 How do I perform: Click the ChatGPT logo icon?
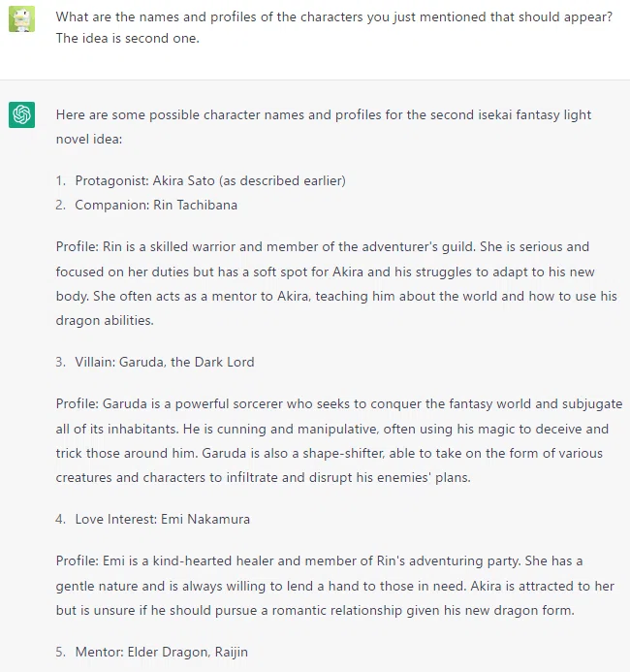click(21, 114)
